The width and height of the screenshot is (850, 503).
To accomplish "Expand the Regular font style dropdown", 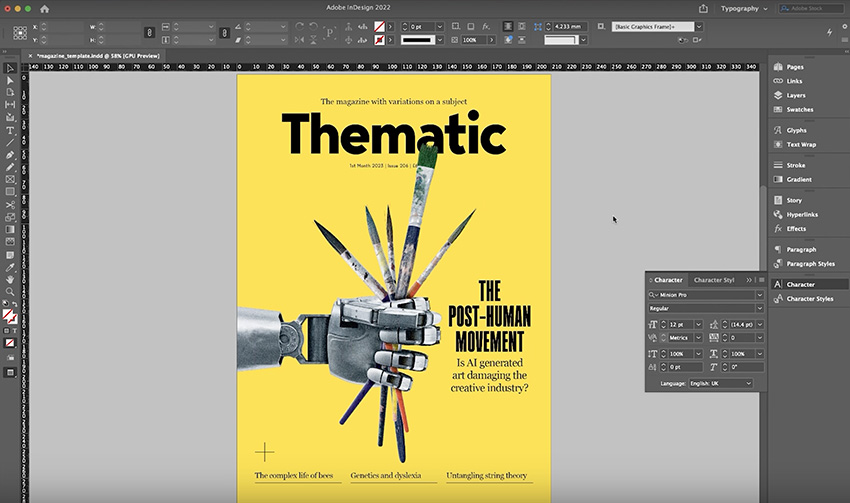I will click(759, 309).
